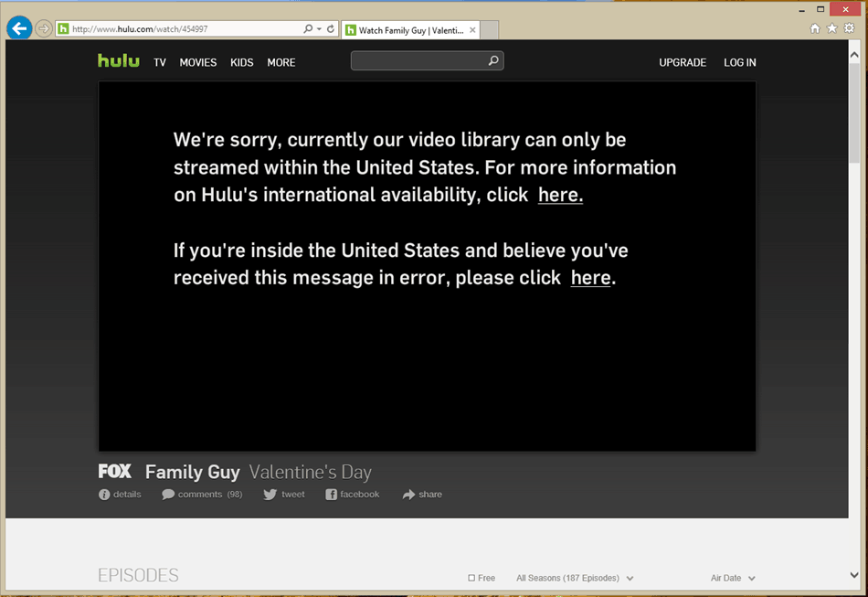The image size is (868, 597).
Task: Click the Family Guy show title
Action: click(193, 473)
